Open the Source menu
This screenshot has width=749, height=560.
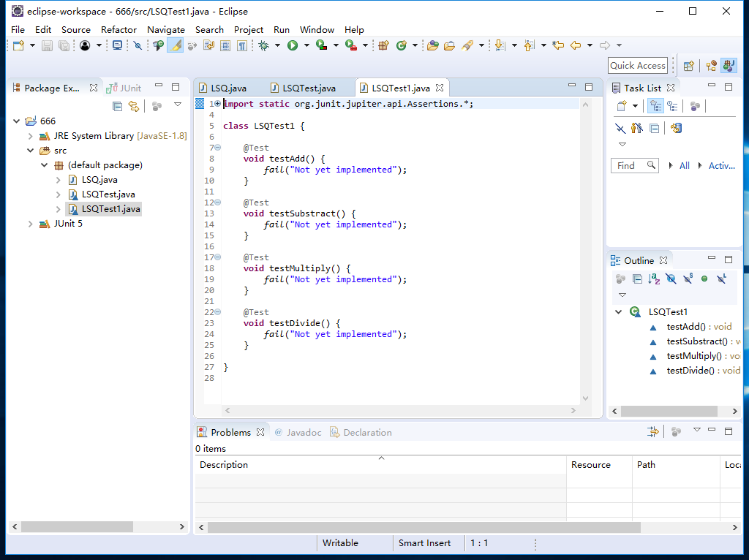click(x=76, y=29)
